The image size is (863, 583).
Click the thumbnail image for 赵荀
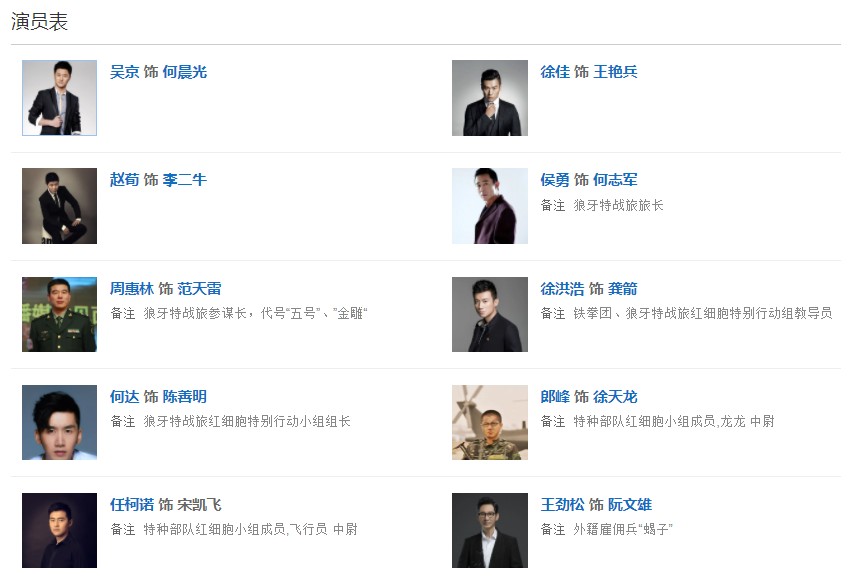tap(59, 206)
